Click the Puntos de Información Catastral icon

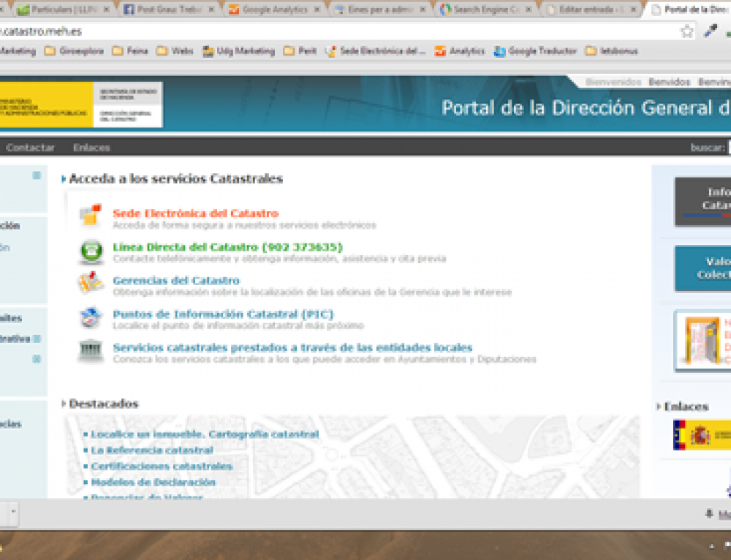(x=91, y=317)
